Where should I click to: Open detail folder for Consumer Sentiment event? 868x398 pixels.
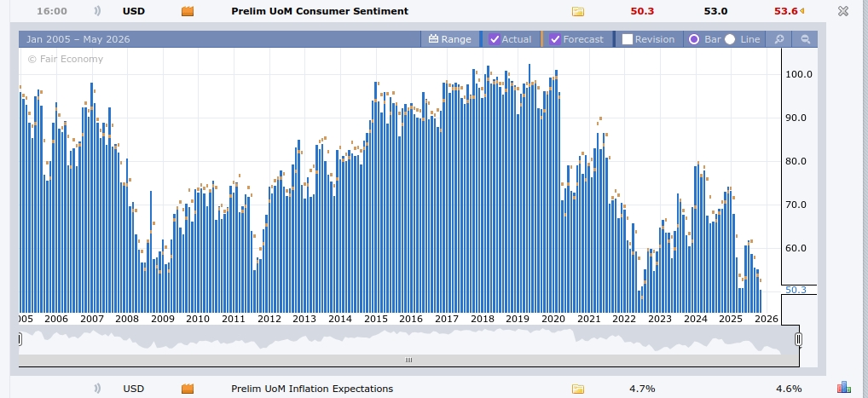577,11
